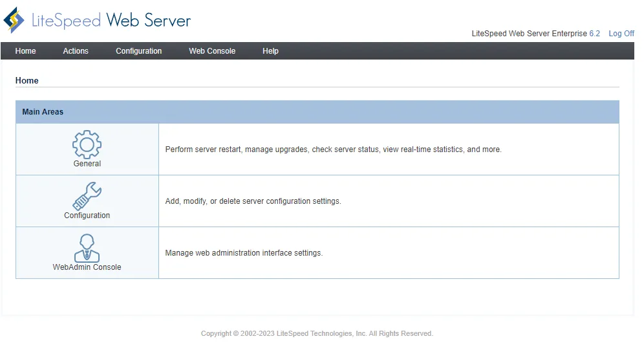Image resolution: width=644 pixels, height=343 pixels.
Task: Click 'Perform server restart' description text
Action: pos(333,149)
